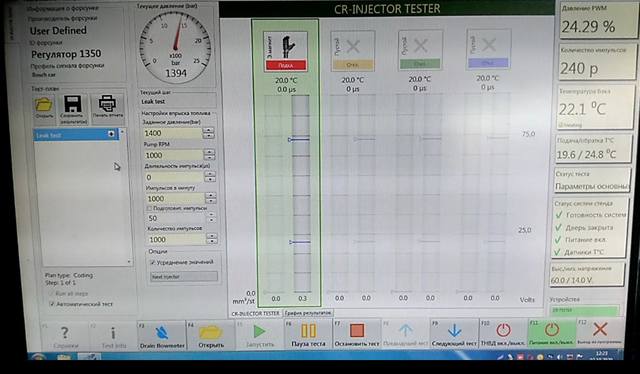Go to next test (Следующий тест)
This screenshot has height=374, width=640.
(454, 334)
